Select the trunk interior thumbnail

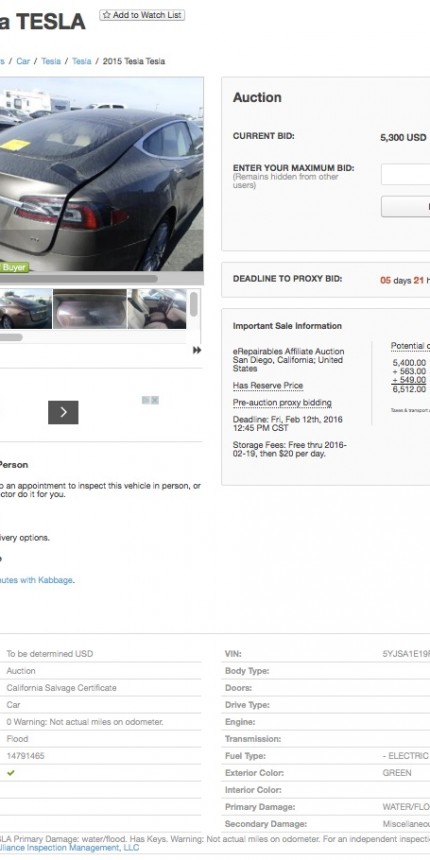point(90,309)
